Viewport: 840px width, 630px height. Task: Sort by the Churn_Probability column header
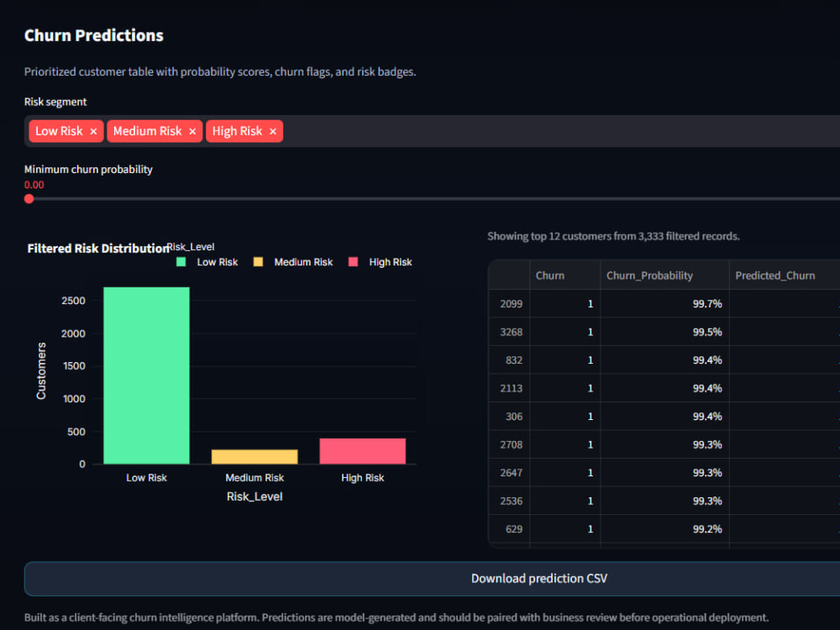[664, 276]
